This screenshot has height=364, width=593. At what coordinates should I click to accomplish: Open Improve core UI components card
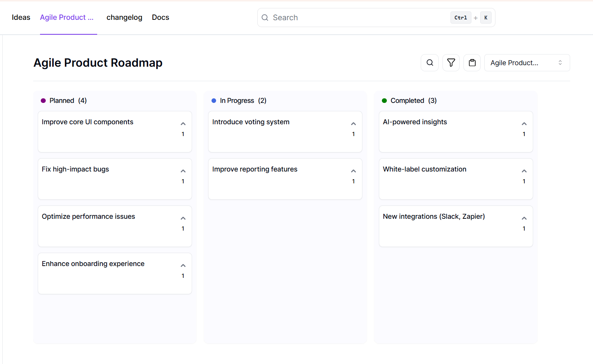115,131
